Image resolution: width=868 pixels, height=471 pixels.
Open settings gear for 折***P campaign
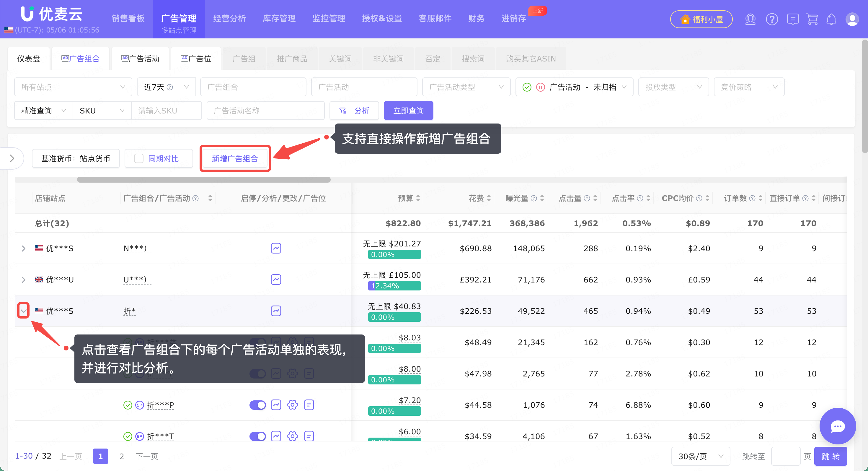point(292,405)
